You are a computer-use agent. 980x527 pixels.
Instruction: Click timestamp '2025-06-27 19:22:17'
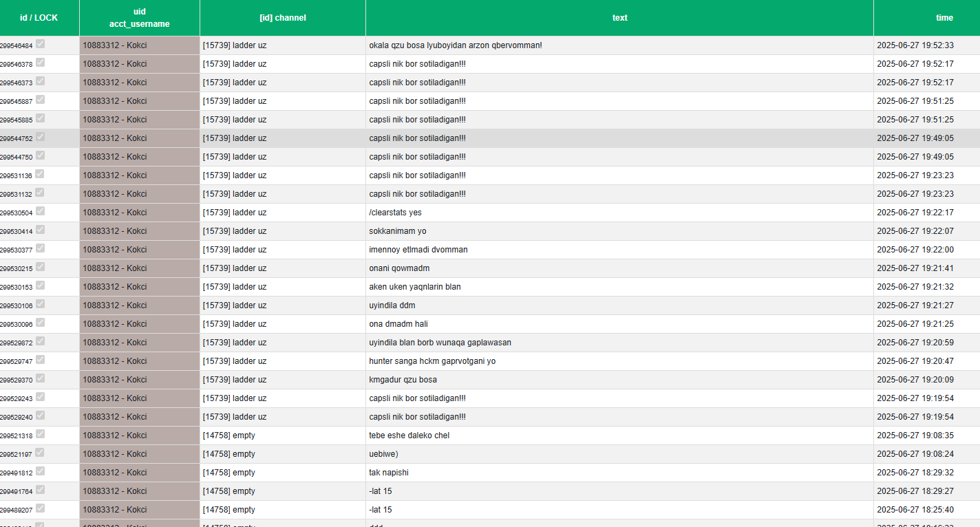click(915, 213)
